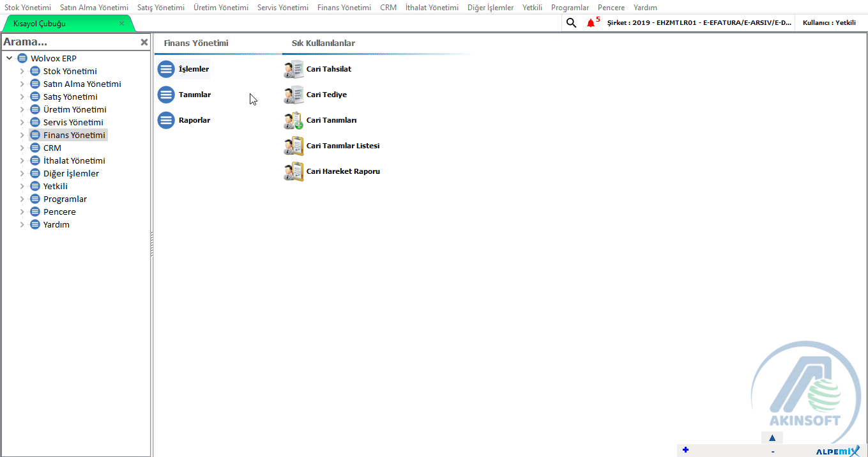This screenshot has width=868, height=457.
Task: Click the Raporlar round menu icon
Action: click(x=166, y=120)
